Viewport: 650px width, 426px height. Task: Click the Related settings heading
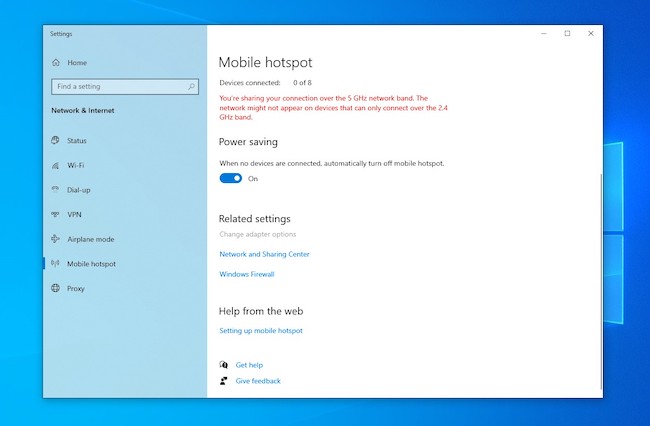pos(255,219)
